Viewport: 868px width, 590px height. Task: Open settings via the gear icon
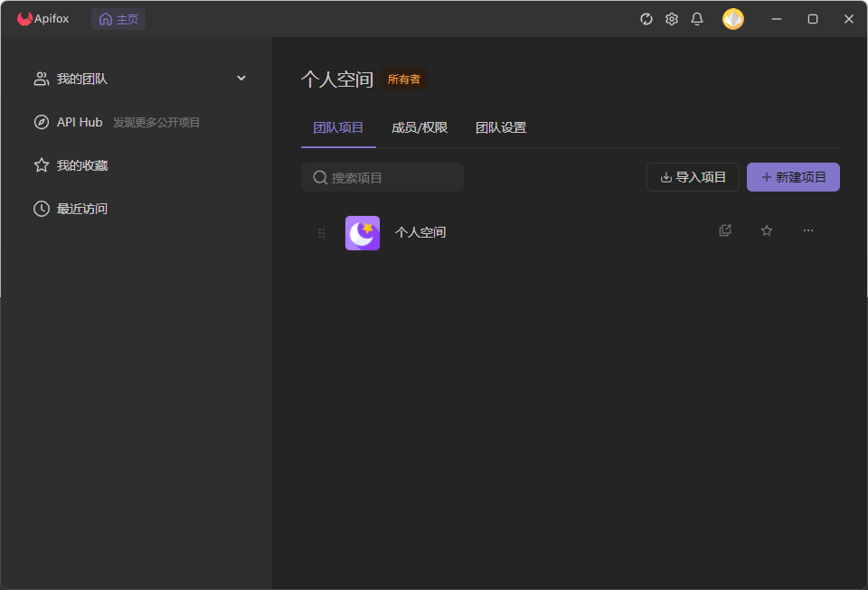pos(671,19)
